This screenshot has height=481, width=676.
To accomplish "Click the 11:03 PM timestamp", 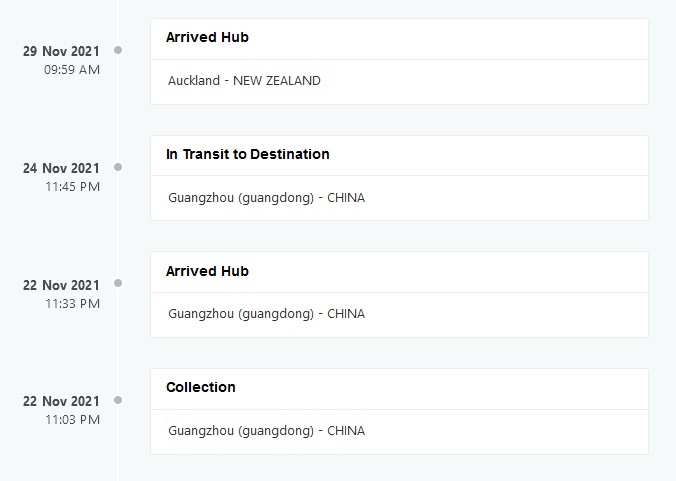I will (72, 420).
